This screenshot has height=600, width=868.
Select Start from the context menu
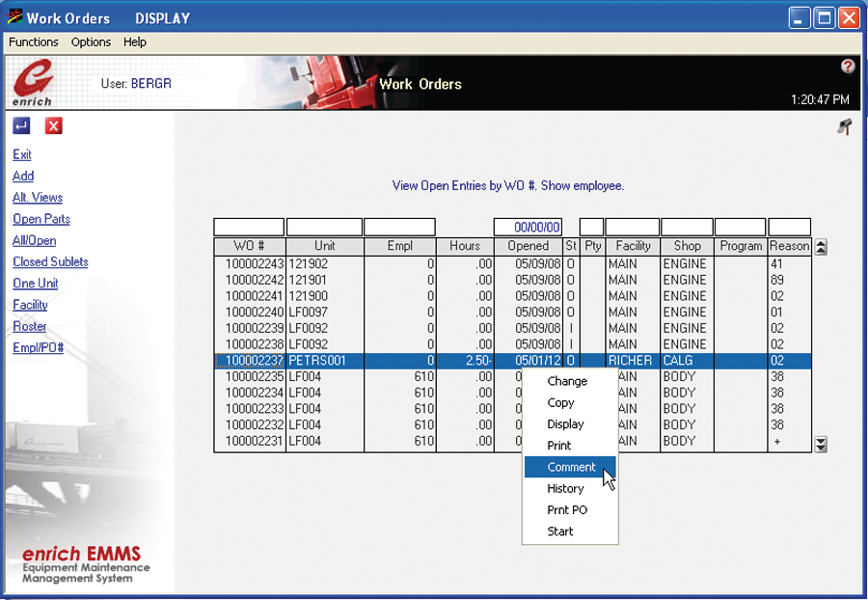click(x=559, y=531)
